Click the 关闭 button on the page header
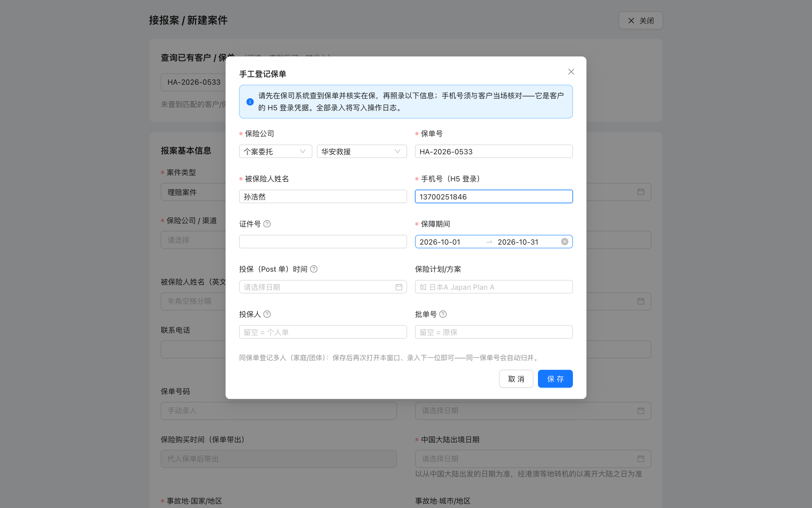 coord(641,20)
